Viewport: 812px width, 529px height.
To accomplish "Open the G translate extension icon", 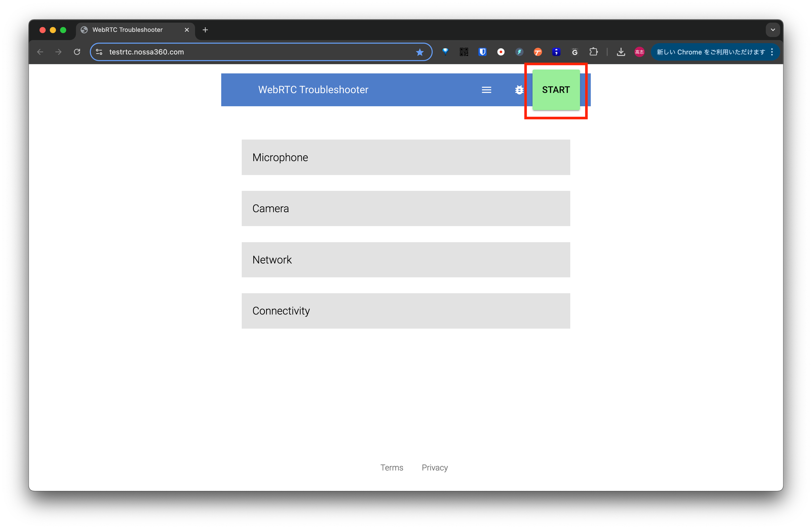I will point(575,52).
